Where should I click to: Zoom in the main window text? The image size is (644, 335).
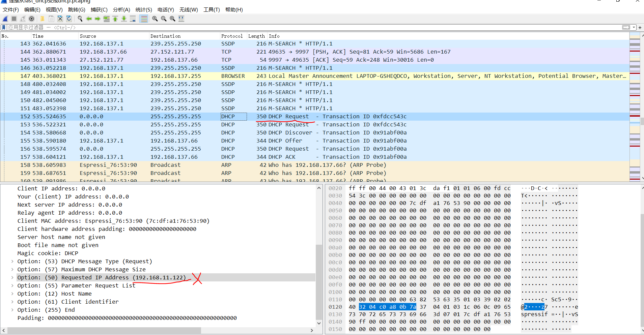pos(155,19)
